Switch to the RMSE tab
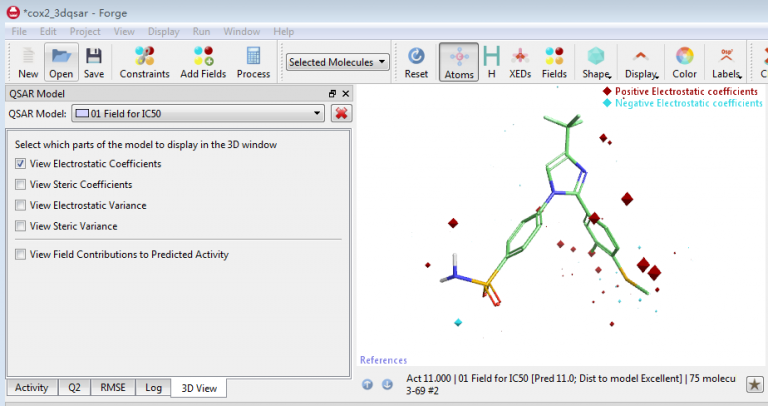The width and height of the screenshot is (768, 406). click(x=113, y=388)
